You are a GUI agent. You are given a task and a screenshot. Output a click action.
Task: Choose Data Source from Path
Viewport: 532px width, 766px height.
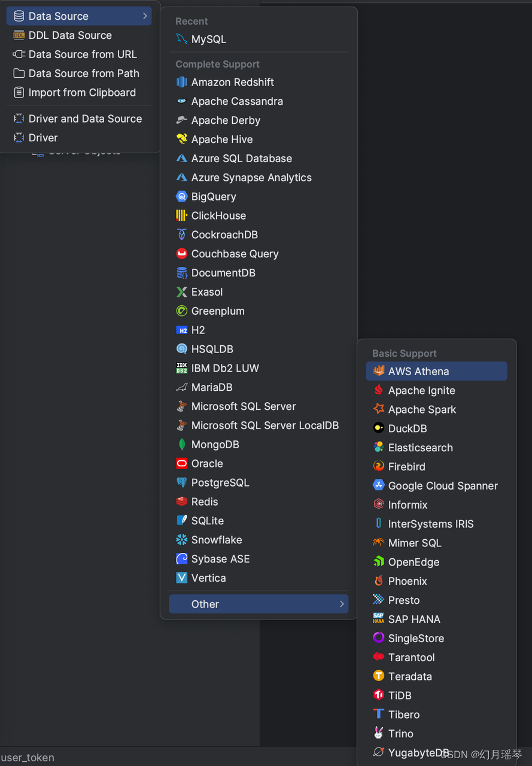point(79,74)
